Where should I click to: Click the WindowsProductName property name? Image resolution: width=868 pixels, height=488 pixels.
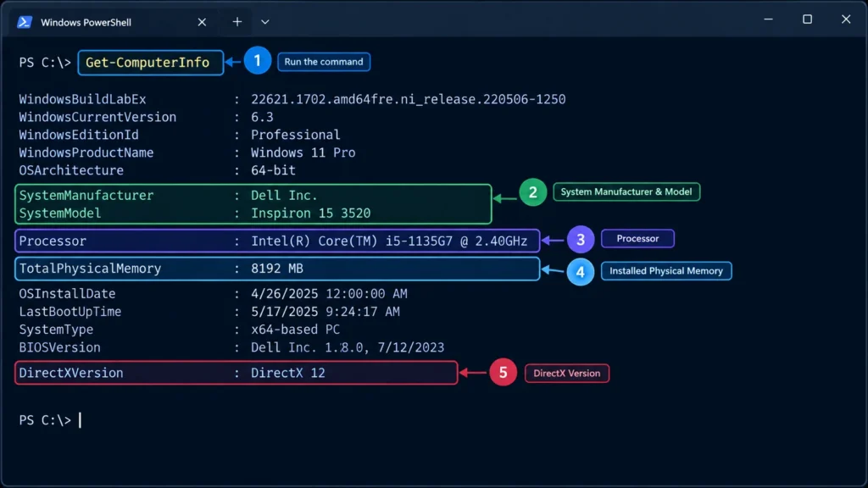(x=86, y=152)
